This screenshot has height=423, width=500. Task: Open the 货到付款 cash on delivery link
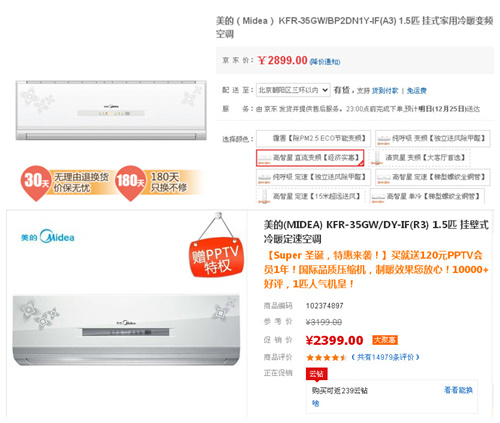click(385, 91)
